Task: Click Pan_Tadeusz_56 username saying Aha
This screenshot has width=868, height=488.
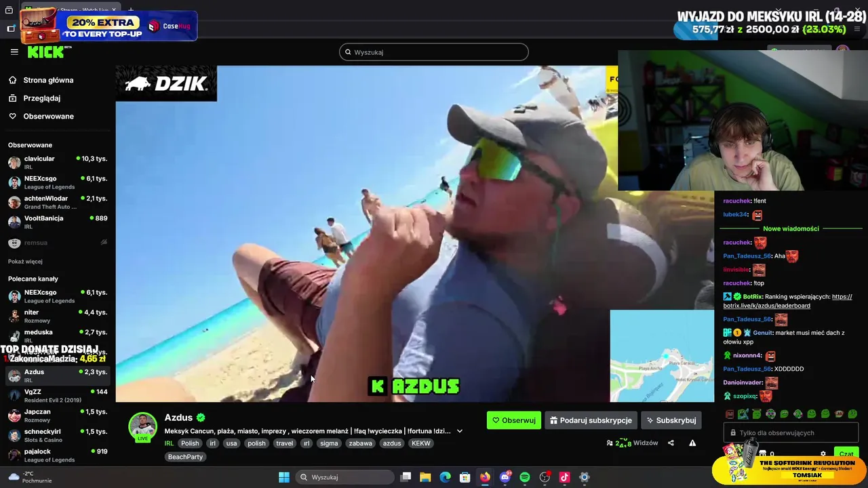Action: pos(747,256)
